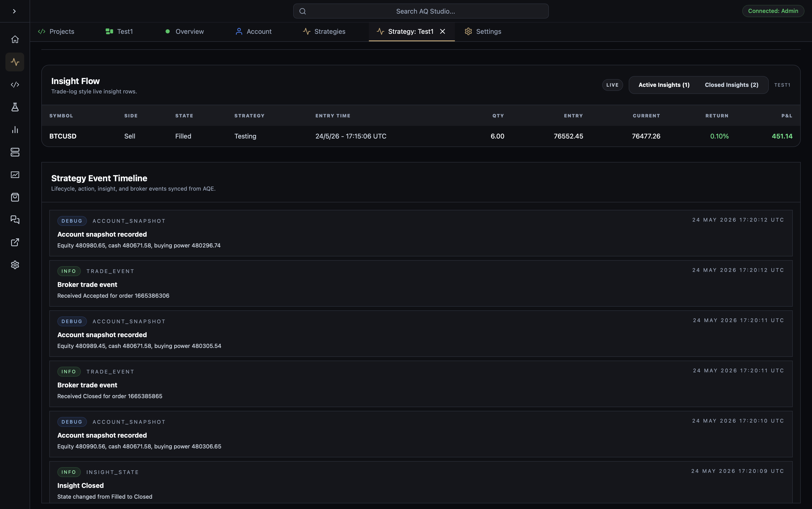The height and width of the screenshot is (509, 812).
Task: Click the Test1 tab green icon
Action: click(109, 31)
